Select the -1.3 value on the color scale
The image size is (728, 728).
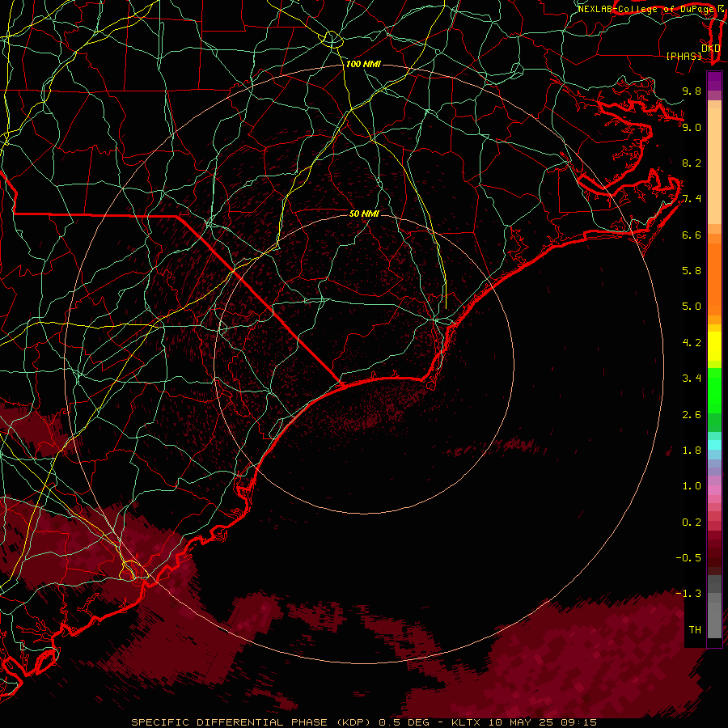point(688,594)
